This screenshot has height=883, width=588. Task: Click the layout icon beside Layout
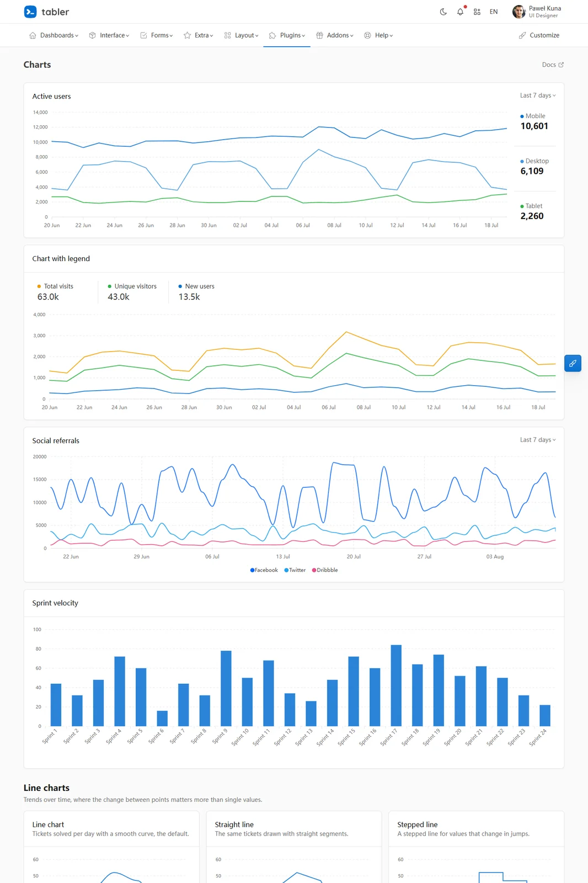[x=228, y=35]
